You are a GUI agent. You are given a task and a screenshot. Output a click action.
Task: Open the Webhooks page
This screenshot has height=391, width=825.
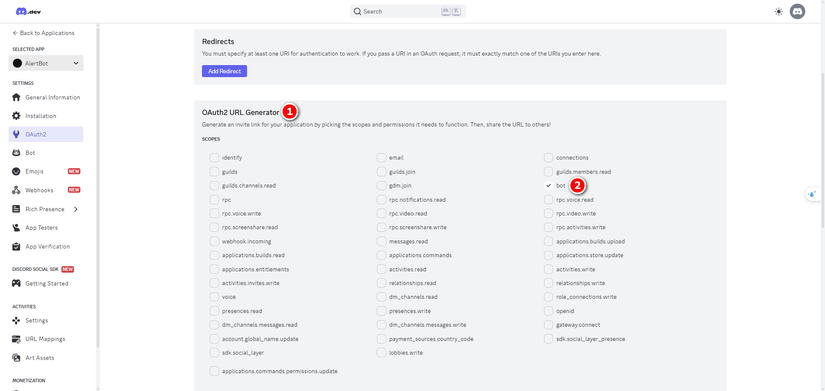(46, 190)
